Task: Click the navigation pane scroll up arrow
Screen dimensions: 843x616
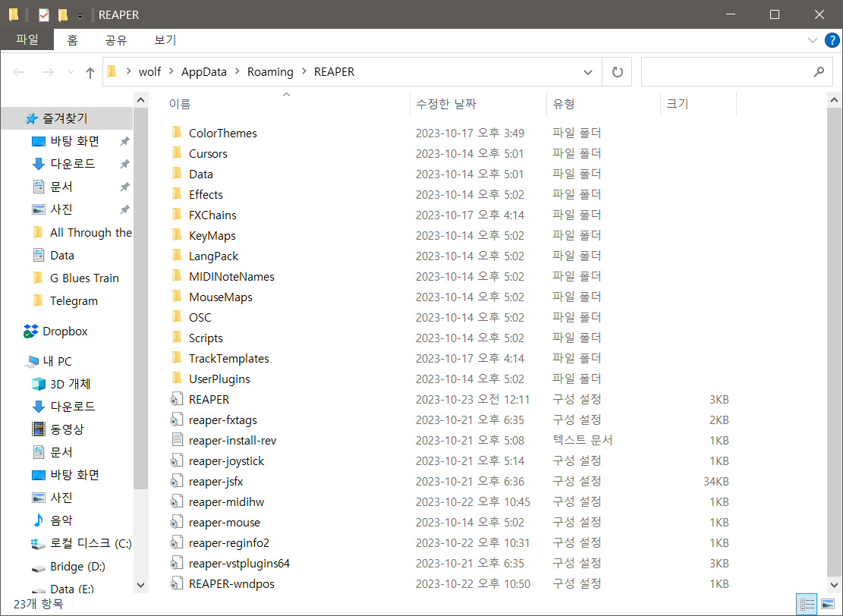Action: (140, 100)
